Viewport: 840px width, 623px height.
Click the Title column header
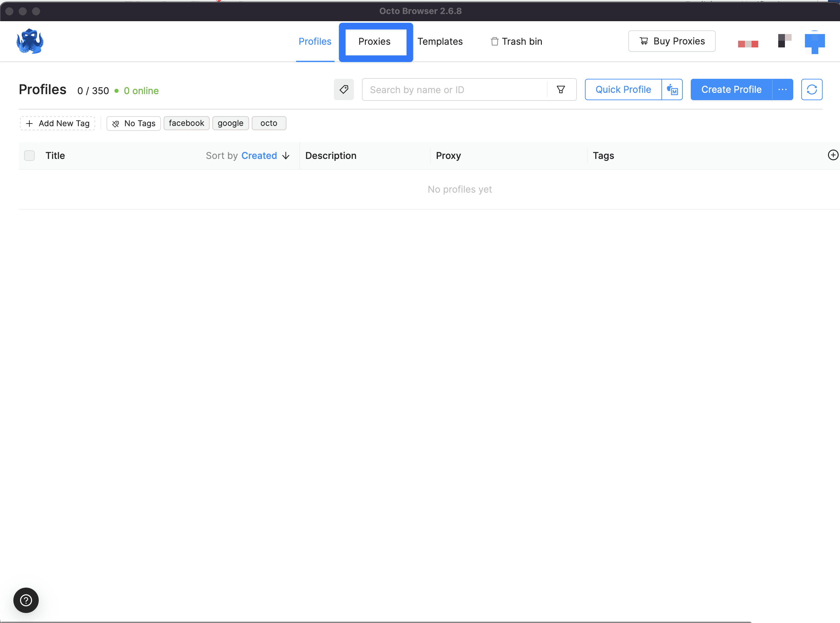[x=55, y=155]
